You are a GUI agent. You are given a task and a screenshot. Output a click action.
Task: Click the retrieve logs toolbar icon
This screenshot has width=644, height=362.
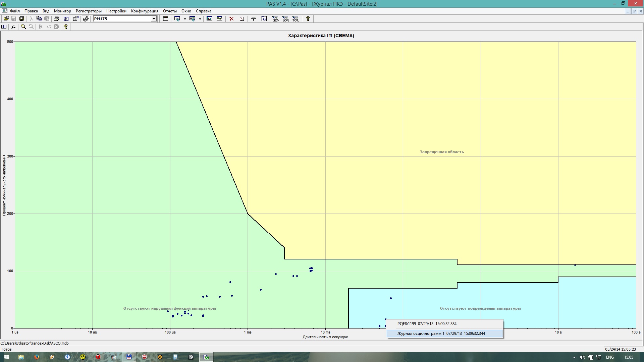coord(192,19)
